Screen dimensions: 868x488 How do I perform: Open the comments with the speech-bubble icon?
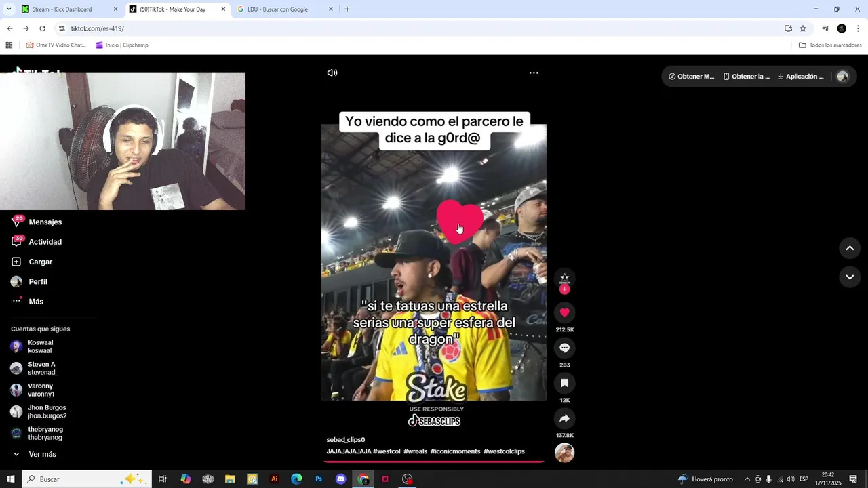coord(564,348)
